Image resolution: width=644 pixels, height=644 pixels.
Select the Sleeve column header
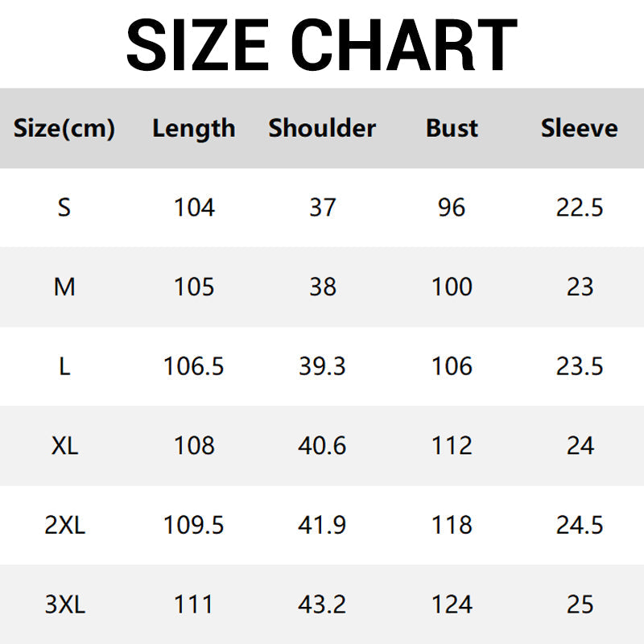point(580,128)
